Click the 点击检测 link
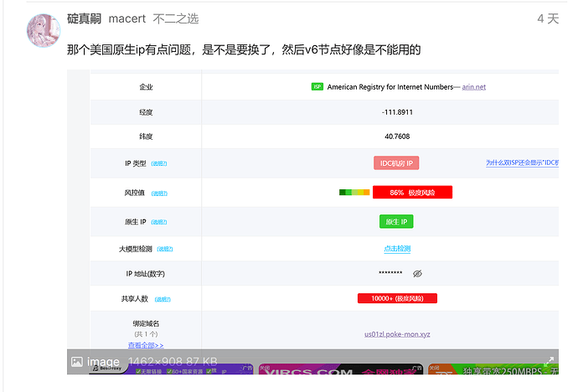This screenshot has width=578, height=392. click(397, 249)
